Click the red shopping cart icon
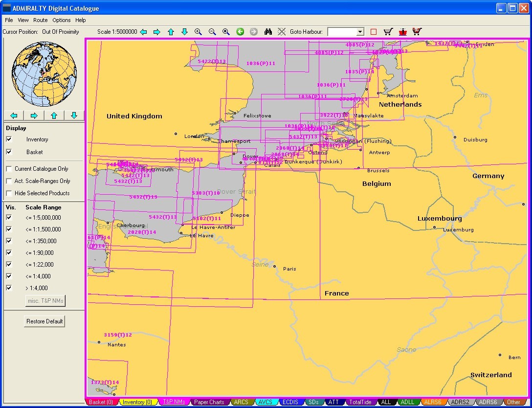 [417, 32]
